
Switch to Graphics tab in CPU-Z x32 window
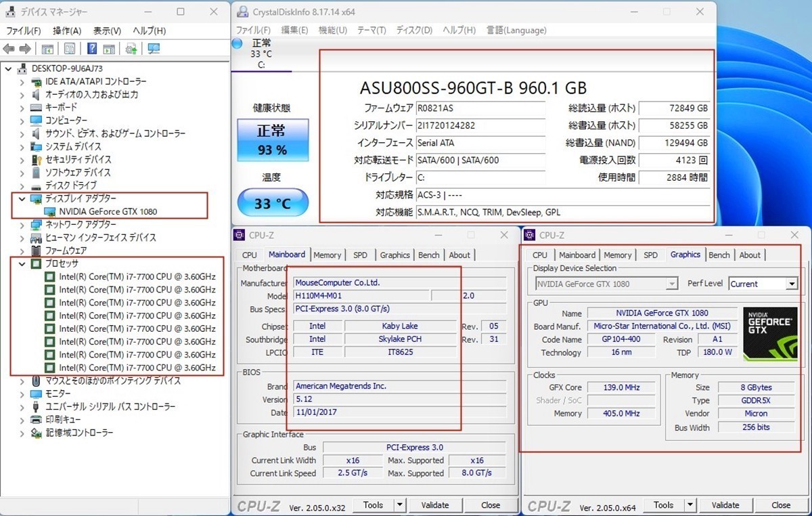pos(395,255)
